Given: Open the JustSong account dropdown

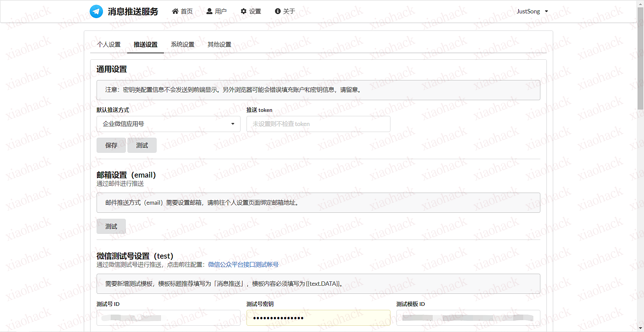Looking at the screenshot, I should [x=532, y=11].
